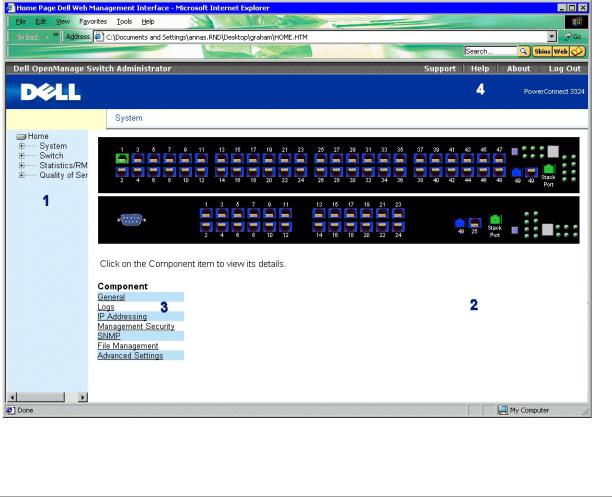The image size is (612, 497).
Task: Select port 37 in the 48-port unit
Action: (x=420, y=158)
